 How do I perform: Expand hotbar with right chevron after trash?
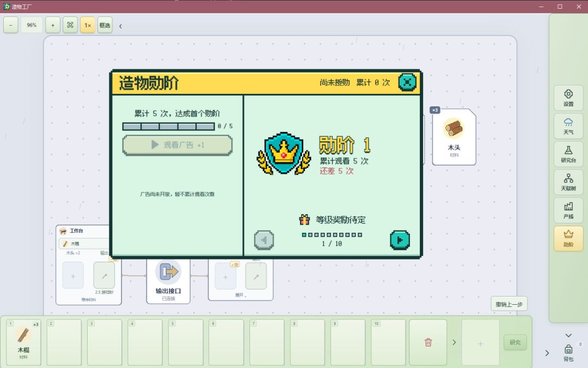click(454, 342)
